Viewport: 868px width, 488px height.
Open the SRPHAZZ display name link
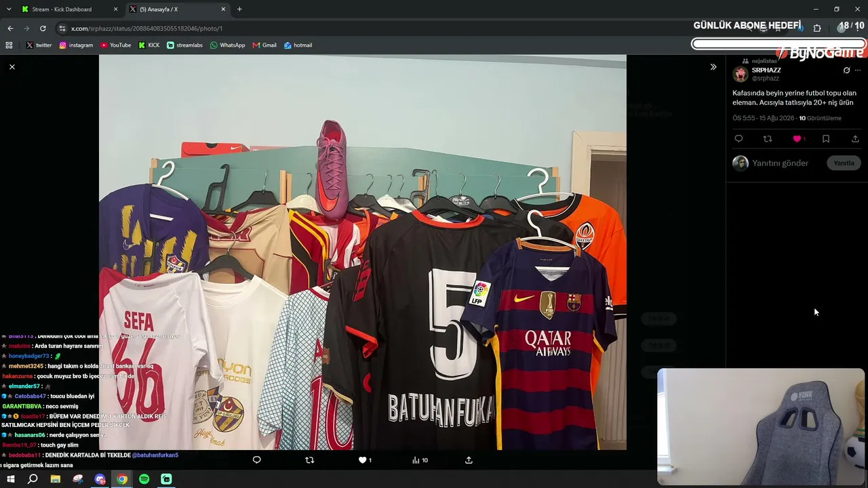pyautogui.click(x=766, y=70)
